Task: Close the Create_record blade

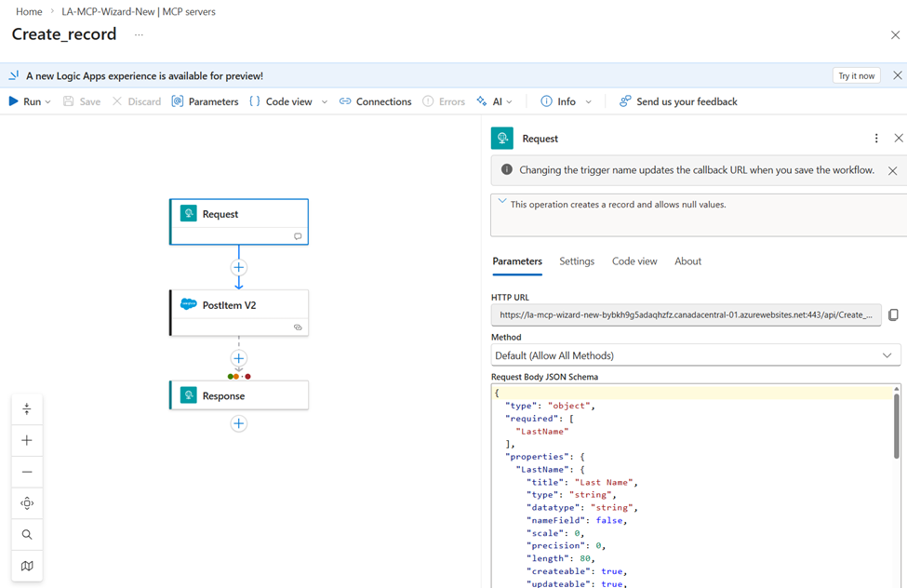Action: [x=895, y=35]
